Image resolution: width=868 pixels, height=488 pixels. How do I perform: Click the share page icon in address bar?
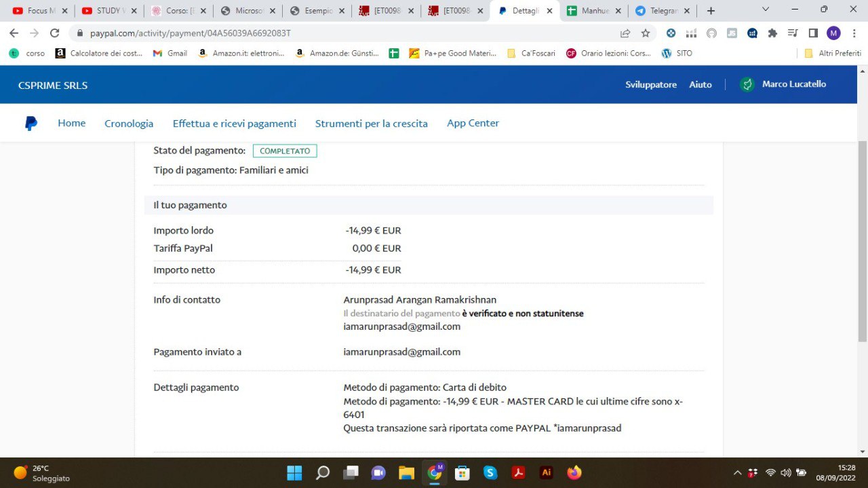[x=625, y=33]
